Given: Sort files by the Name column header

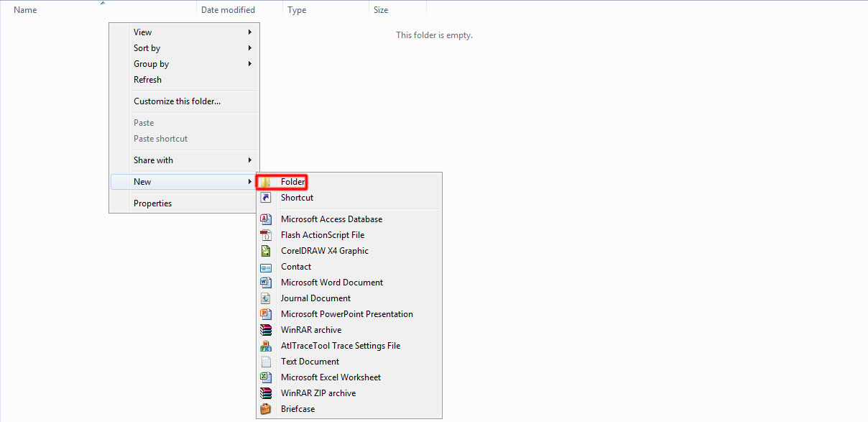Looking at the screenshot, I should point(25,9).
